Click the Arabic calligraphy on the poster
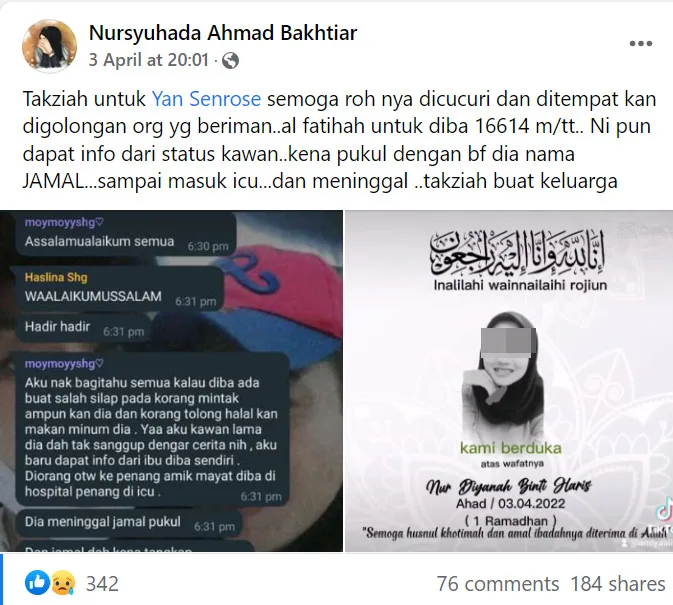Image resolution: width=673 pixels, height=605 pixels. (x=518, y=253)
